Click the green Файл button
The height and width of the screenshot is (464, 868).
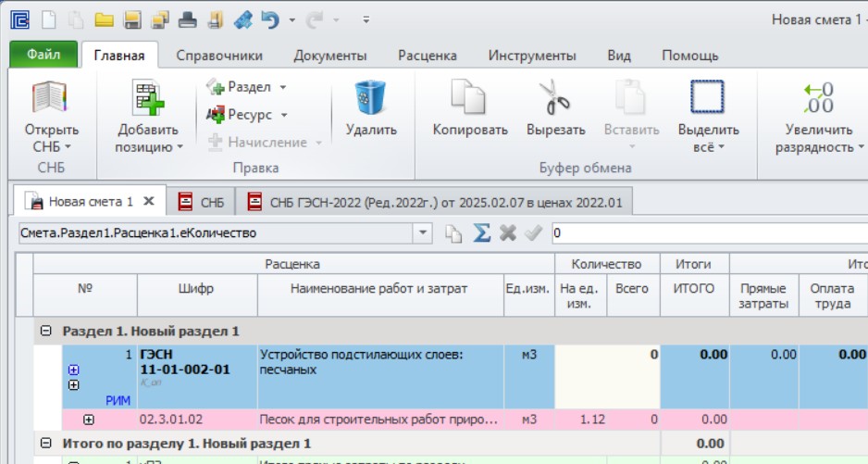pos(43,55)
